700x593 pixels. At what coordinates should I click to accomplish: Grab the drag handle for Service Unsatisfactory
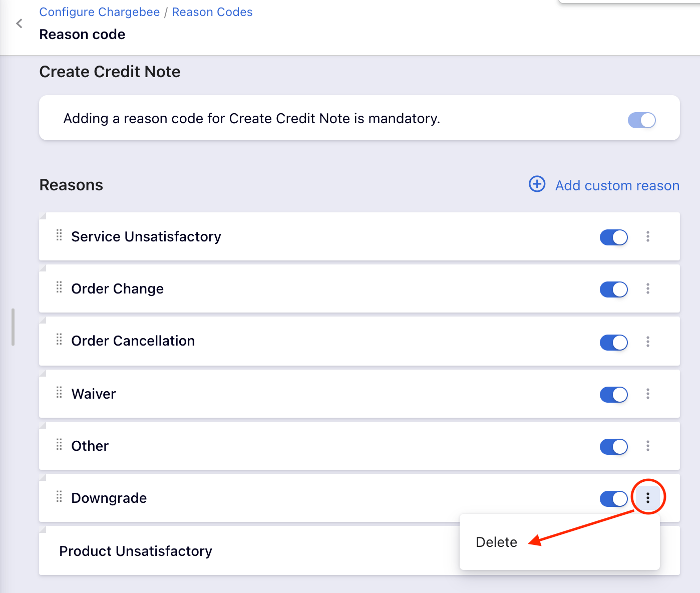(59, 235)
